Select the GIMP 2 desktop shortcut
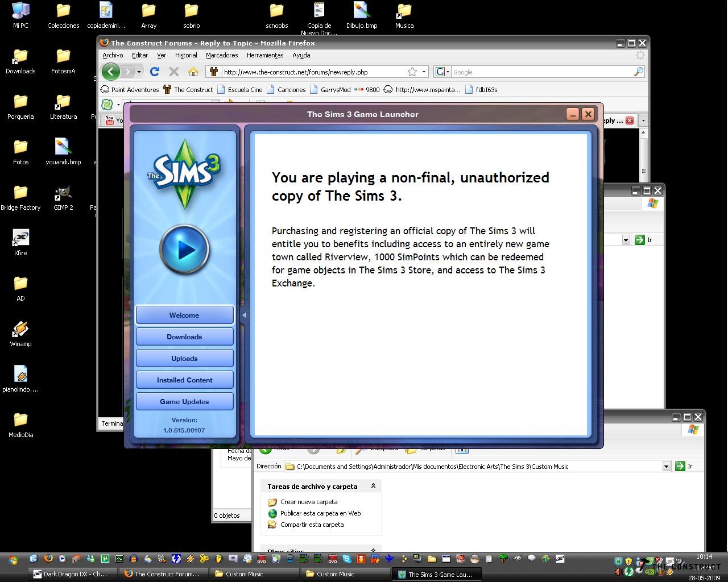 pos(63,197)
